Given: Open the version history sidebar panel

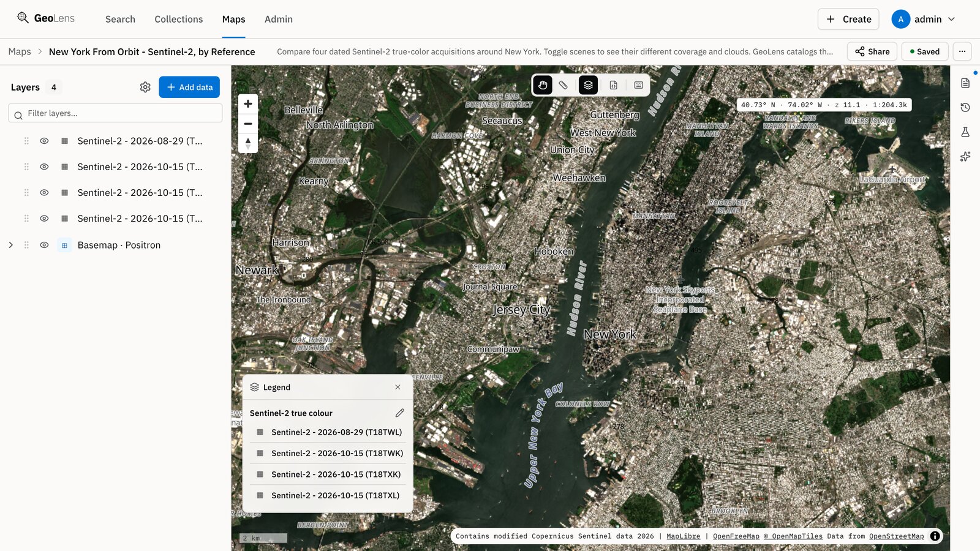Looking at the screenshot, I should click(x=965, y=108).
